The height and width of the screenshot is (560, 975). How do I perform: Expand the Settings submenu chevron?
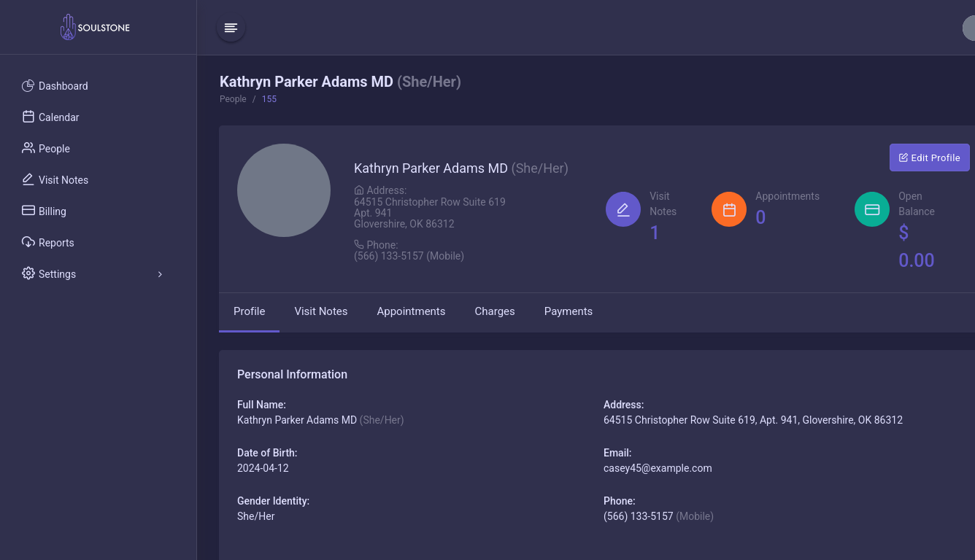coord(160,274)
